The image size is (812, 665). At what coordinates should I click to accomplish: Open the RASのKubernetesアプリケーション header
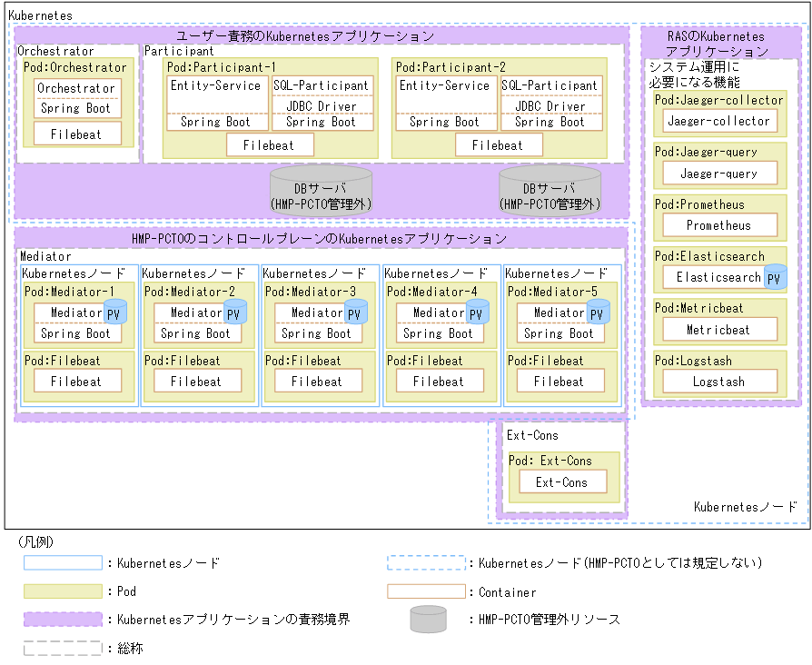tap(718, 42)
